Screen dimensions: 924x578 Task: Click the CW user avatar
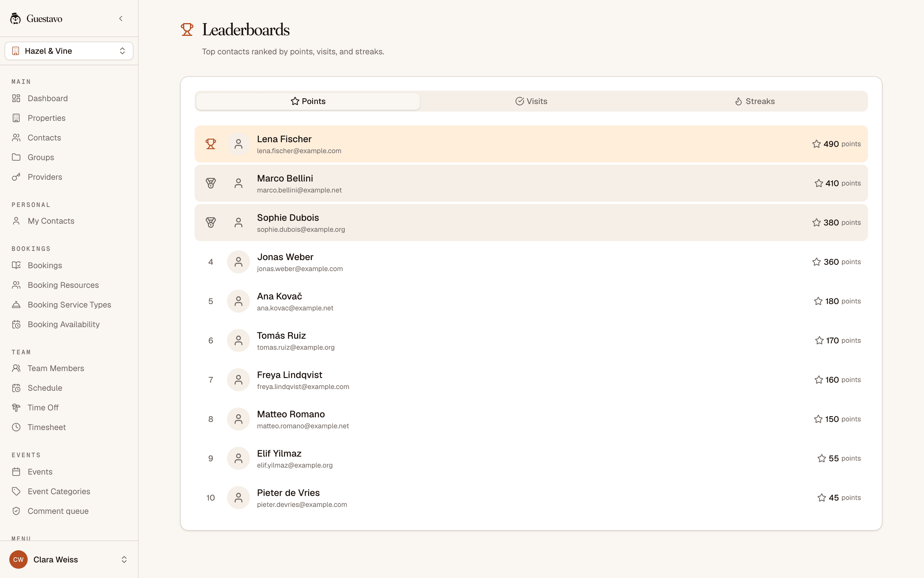[18, 559]
